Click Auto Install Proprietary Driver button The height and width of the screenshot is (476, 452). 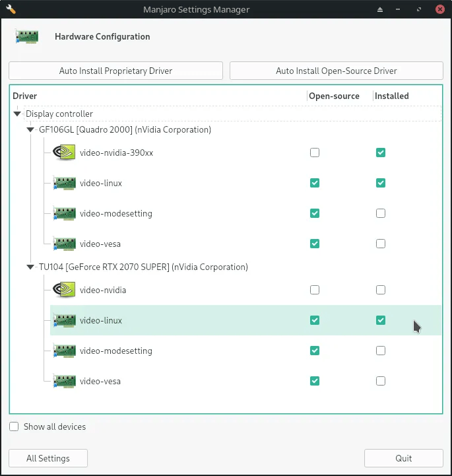click(115, 71)
